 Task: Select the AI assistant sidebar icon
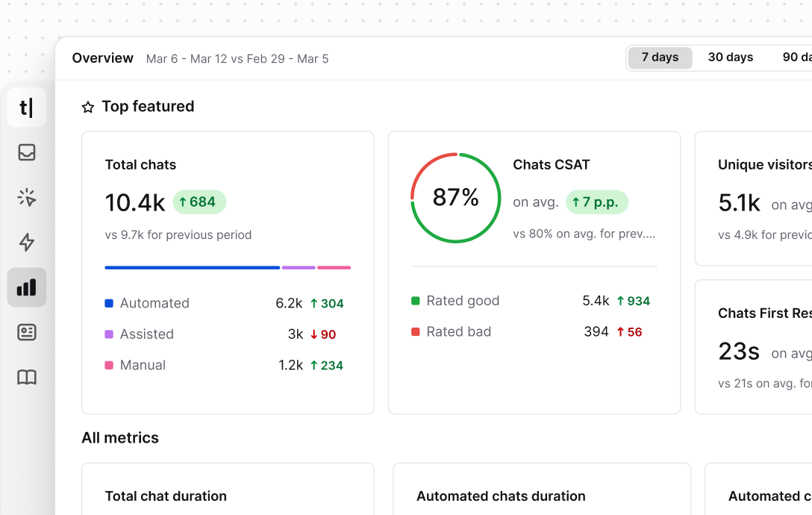coord(26,197)
